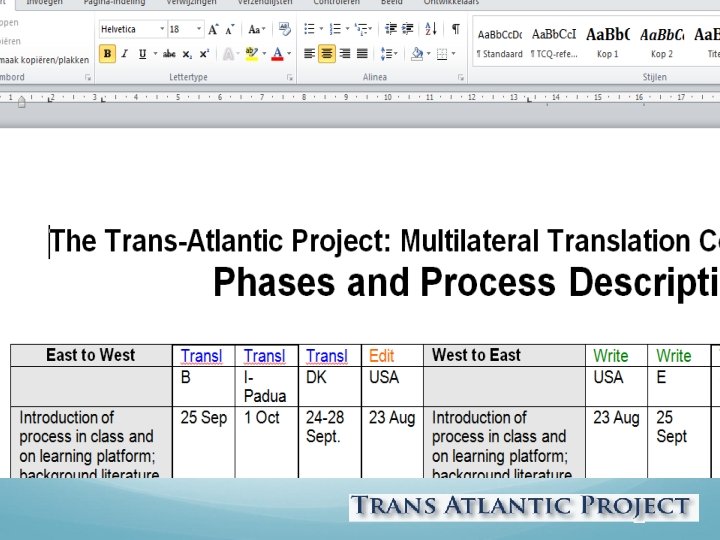Apply red font color
The width and height of the screenshot is (720, 540).
(x=277, y=54)
